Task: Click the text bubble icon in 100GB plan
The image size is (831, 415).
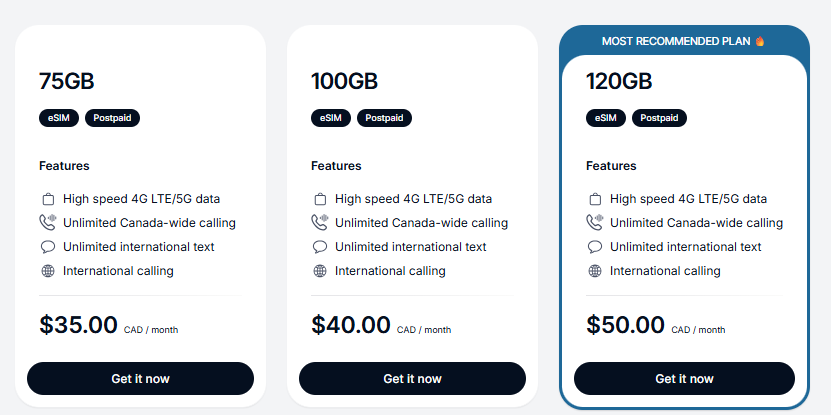Action: 320,247
